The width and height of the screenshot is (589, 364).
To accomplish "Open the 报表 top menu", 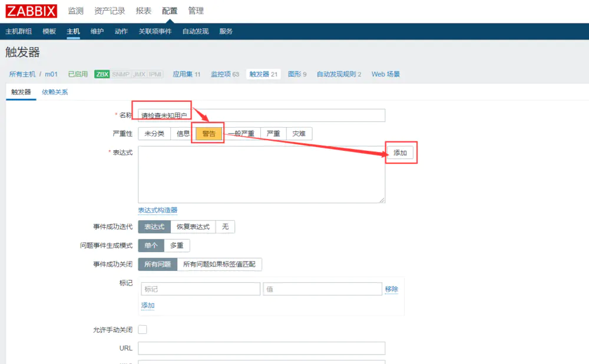I will click(144, 11).
